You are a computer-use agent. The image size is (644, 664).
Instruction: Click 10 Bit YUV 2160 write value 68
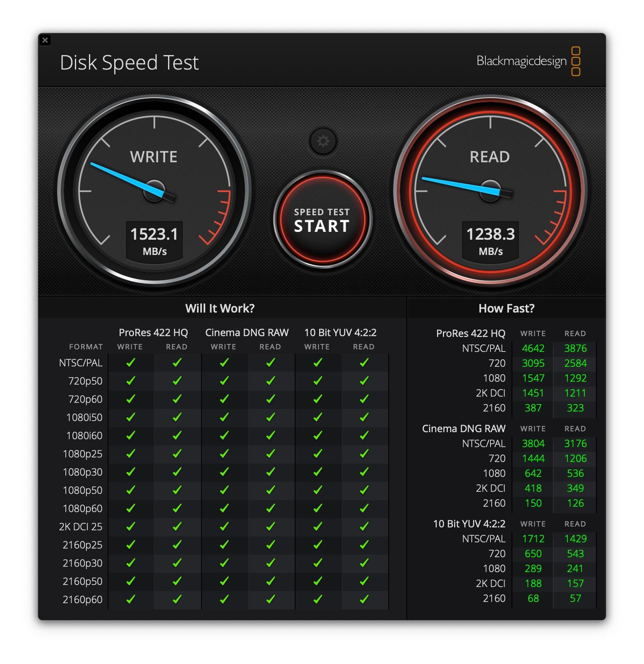tap(533, 599)
